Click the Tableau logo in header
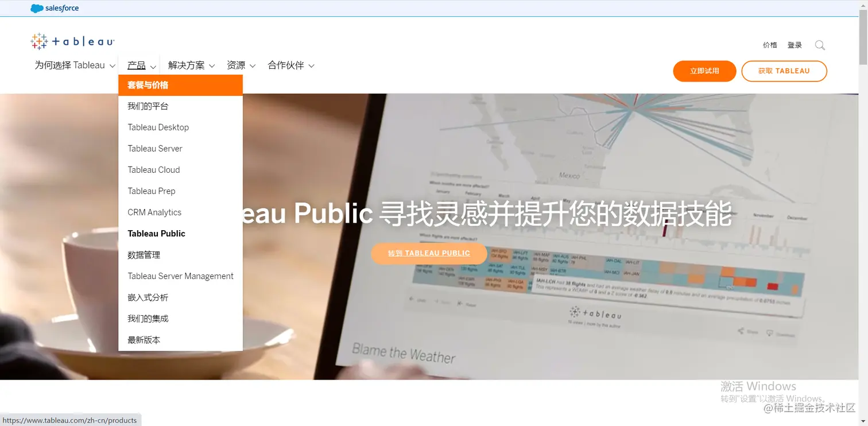This screenshot has width=868, height=426. coord(73,41)
